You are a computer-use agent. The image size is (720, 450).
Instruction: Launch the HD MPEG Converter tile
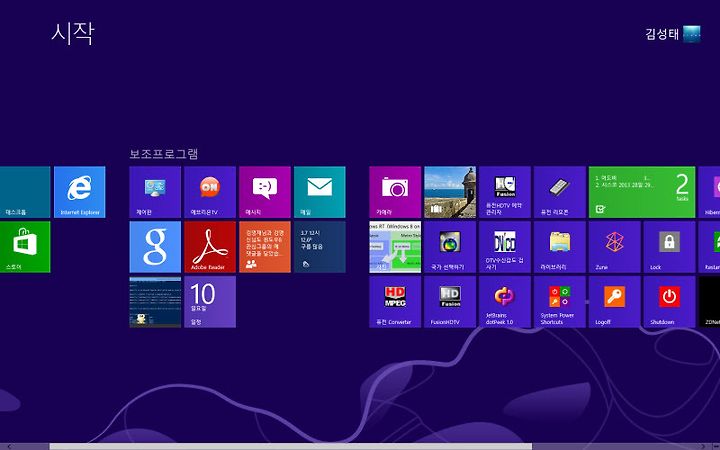click(395, 302)
